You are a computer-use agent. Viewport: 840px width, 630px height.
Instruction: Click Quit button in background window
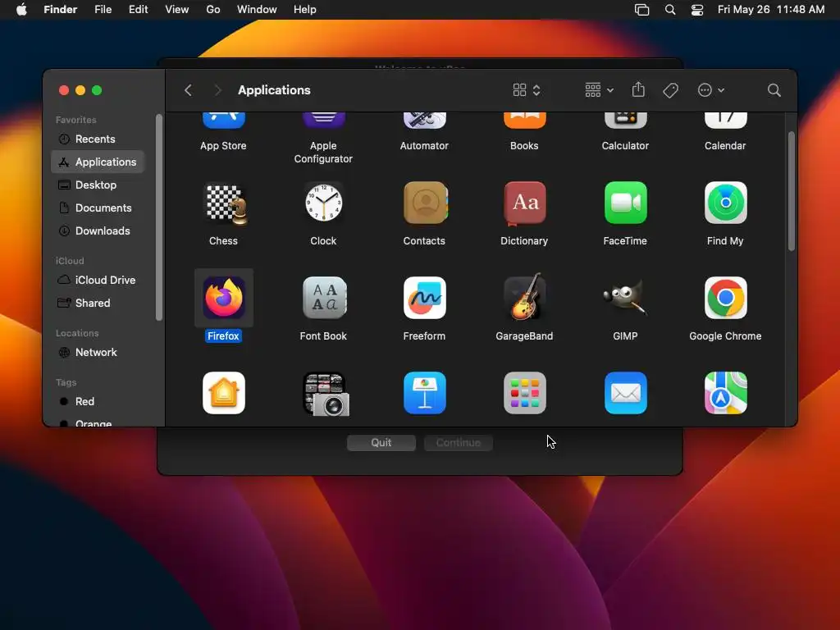(381, 442)
